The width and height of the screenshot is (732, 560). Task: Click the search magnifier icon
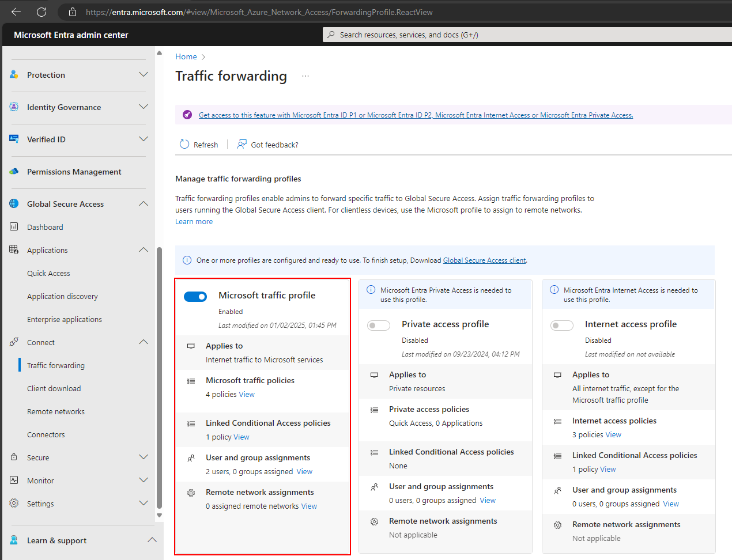pyautogui.click(x=331, y=35)
